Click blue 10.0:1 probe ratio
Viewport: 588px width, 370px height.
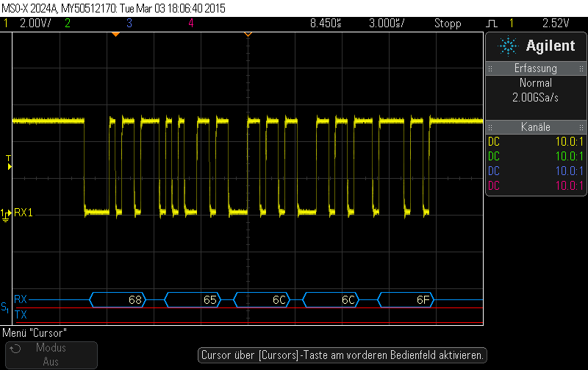click(x=569, y=171)
